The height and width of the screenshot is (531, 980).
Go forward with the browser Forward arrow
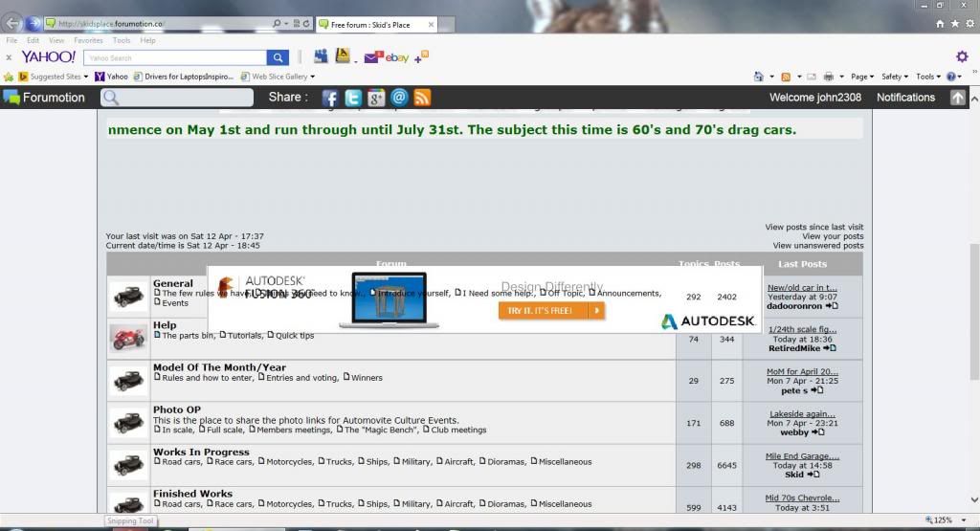(33, 24)
